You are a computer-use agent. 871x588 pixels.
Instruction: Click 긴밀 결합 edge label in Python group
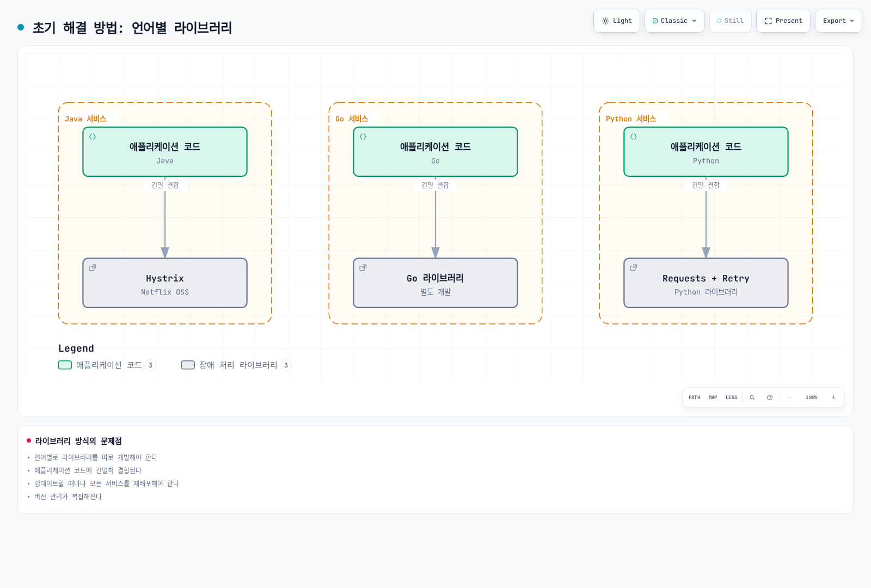(706, 185)
